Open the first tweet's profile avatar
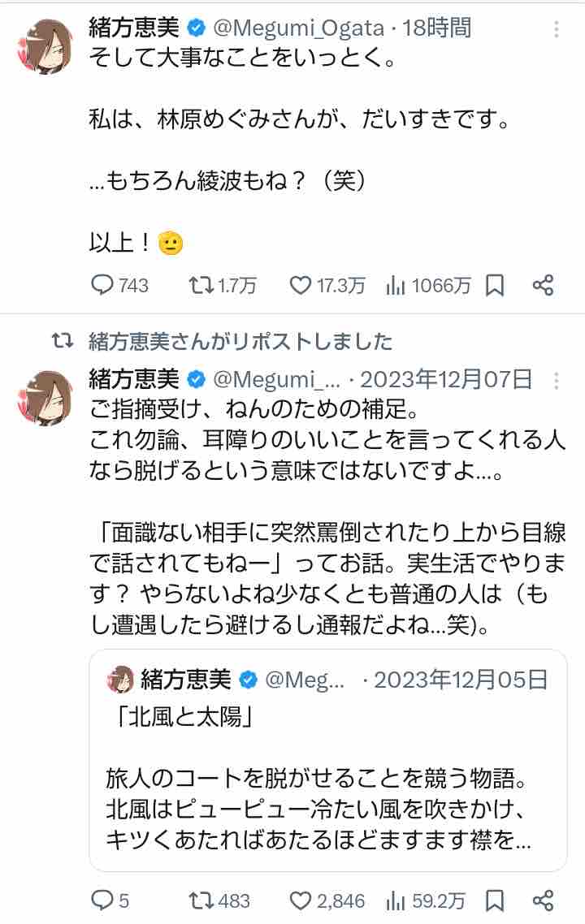This screenshot has width=585, height=924. [x=44, y=49]
